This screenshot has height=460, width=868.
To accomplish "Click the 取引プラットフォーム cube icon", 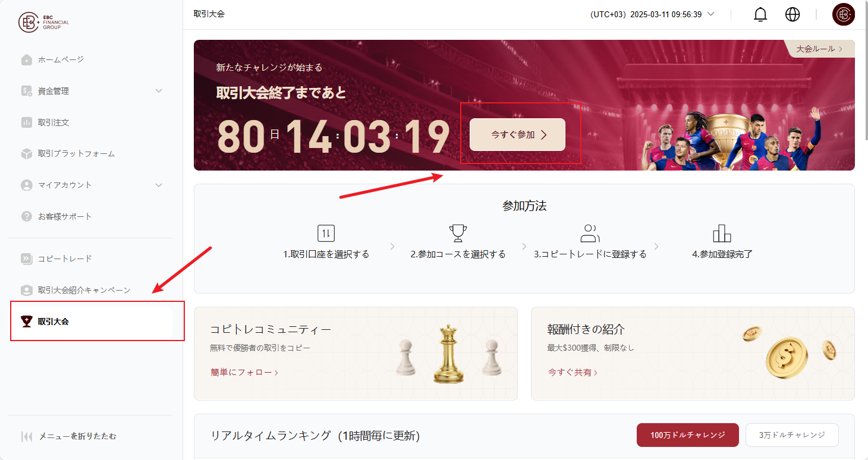I will 26,154.
